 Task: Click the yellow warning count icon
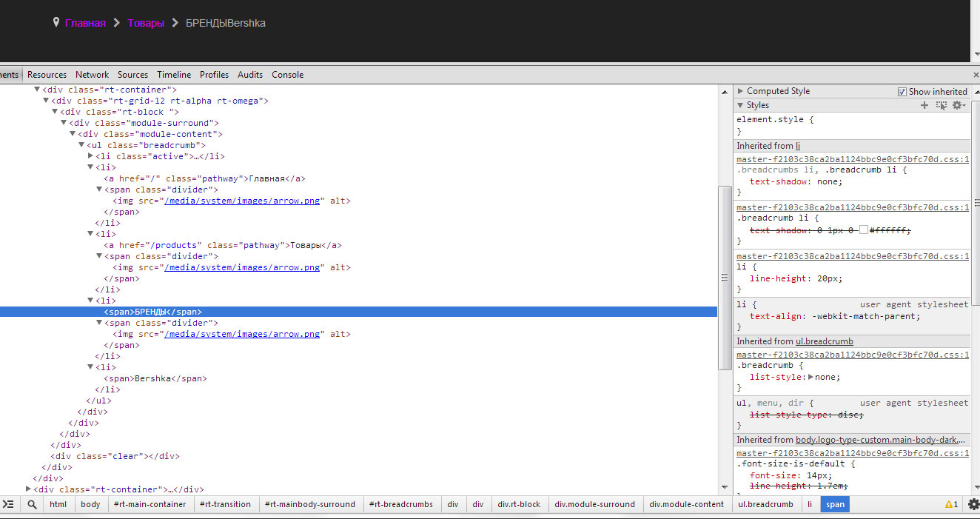coord(951,504)
